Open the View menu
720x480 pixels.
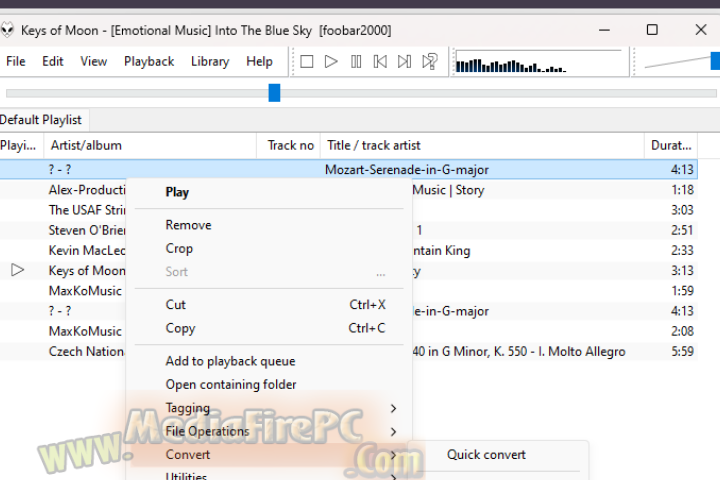(94, 62)
